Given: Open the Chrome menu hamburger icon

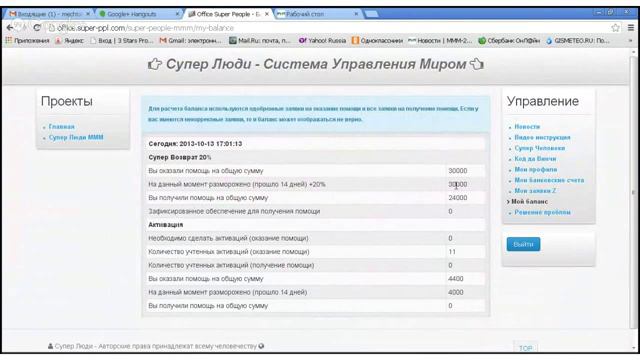Looking at the screenshot, I should click(631, 28).
